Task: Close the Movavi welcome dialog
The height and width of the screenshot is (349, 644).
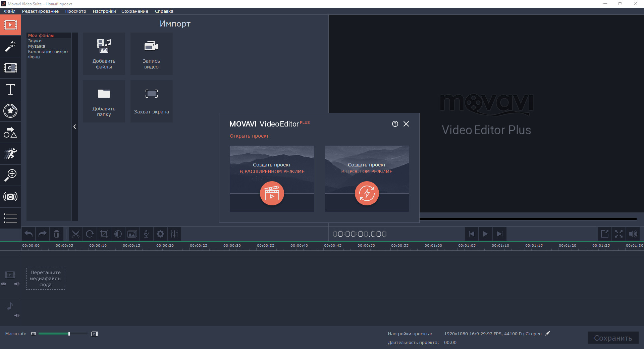Action: click(x=406, y=124)
